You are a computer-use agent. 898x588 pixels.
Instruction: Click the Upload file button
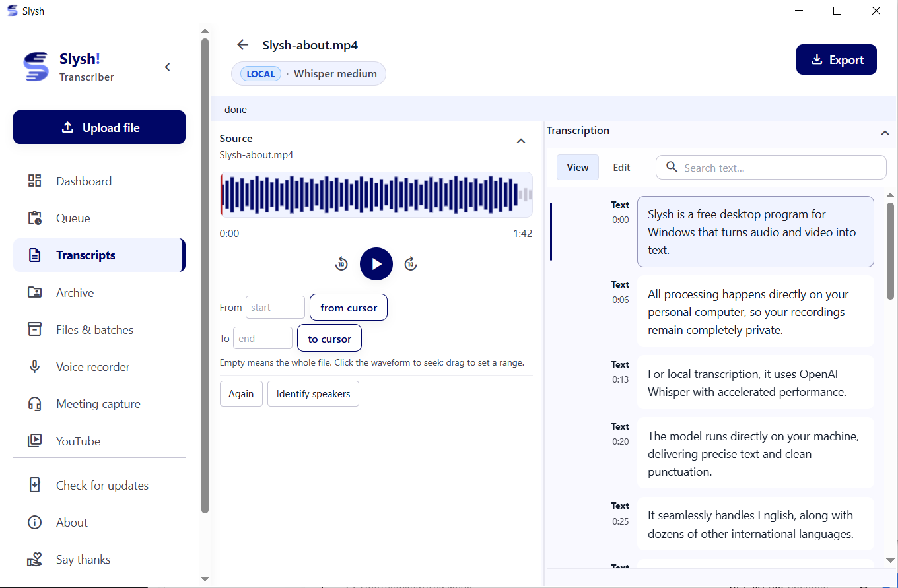pos(99,127)
